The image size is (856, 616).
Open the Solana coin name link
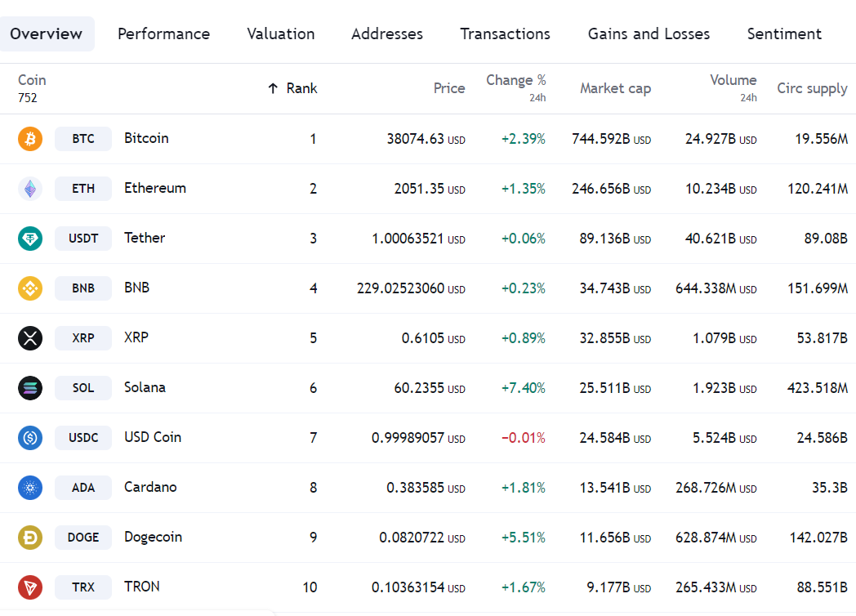tap(145, 387)
